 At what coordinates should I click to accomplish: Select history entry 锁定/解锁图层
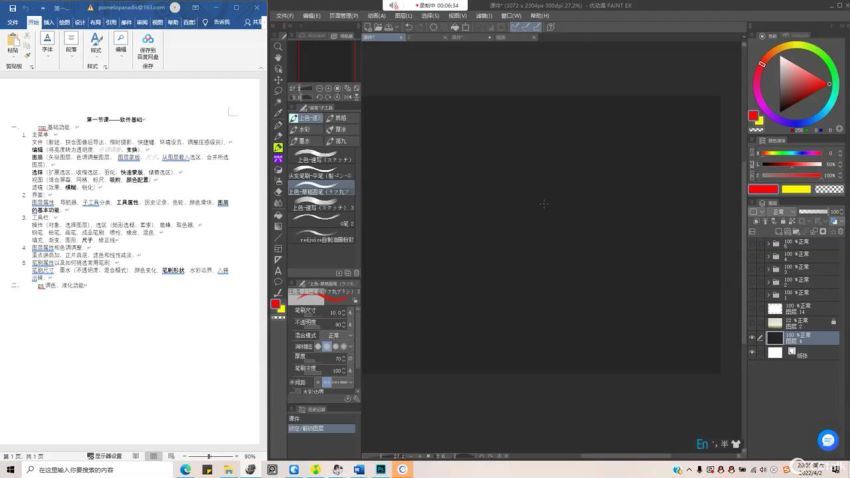[x=322, y=428]
